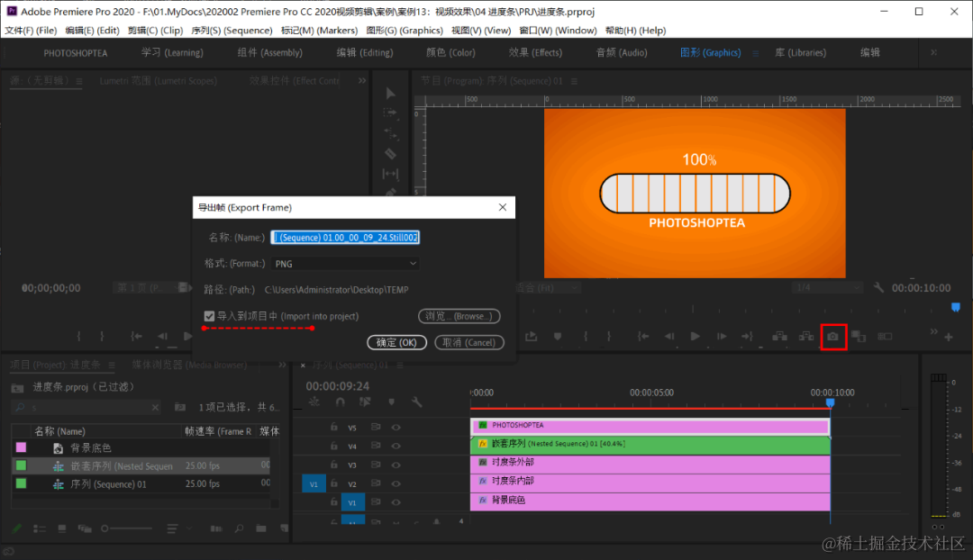The height and width of the screenshot is (560, 973).
Task: Toggle Linked Selection in timeline
Action: (365, 402)
